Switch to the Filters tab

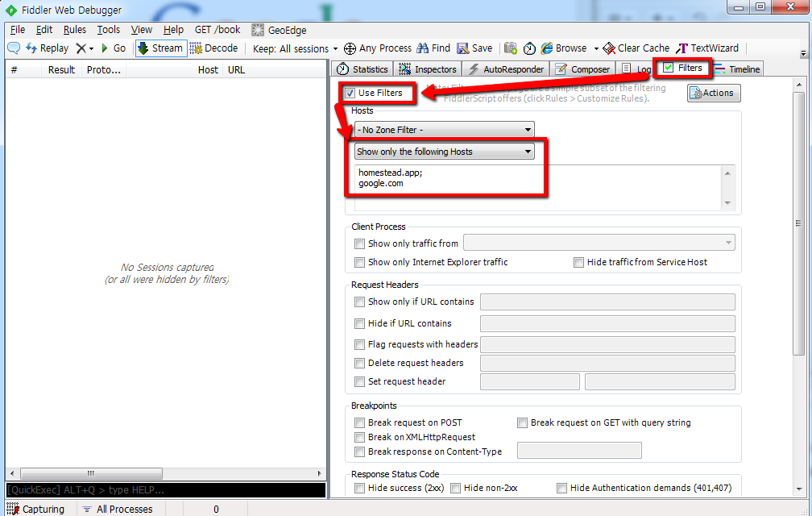click(x=682, y=68)
